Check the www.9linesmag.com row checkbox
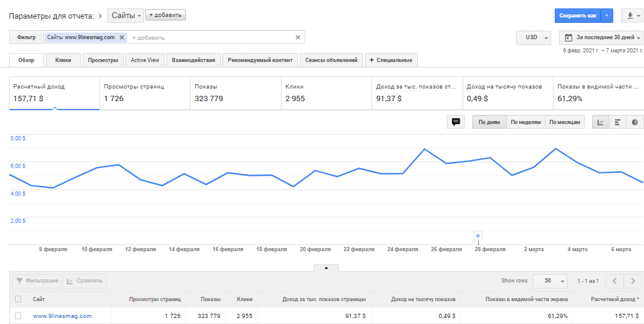The width and height of the screenshot is (644, 324). coord(18,316)
